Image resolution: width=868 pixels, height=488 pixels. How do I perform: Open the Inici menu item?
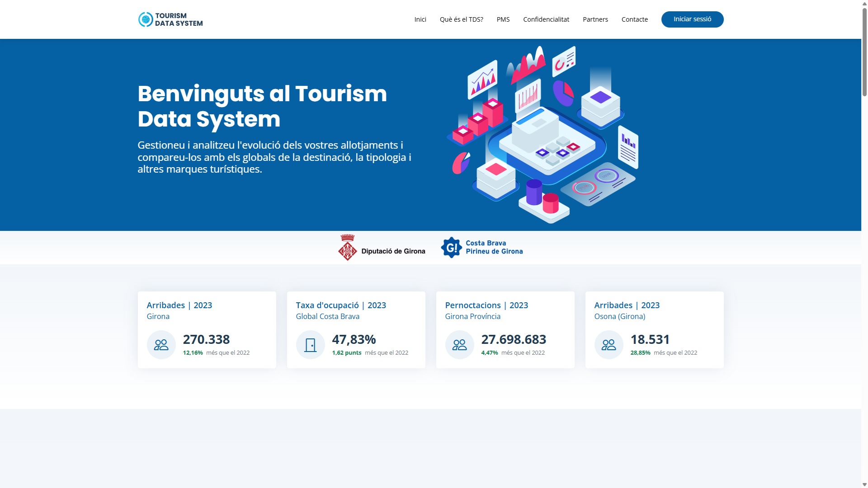420,19
